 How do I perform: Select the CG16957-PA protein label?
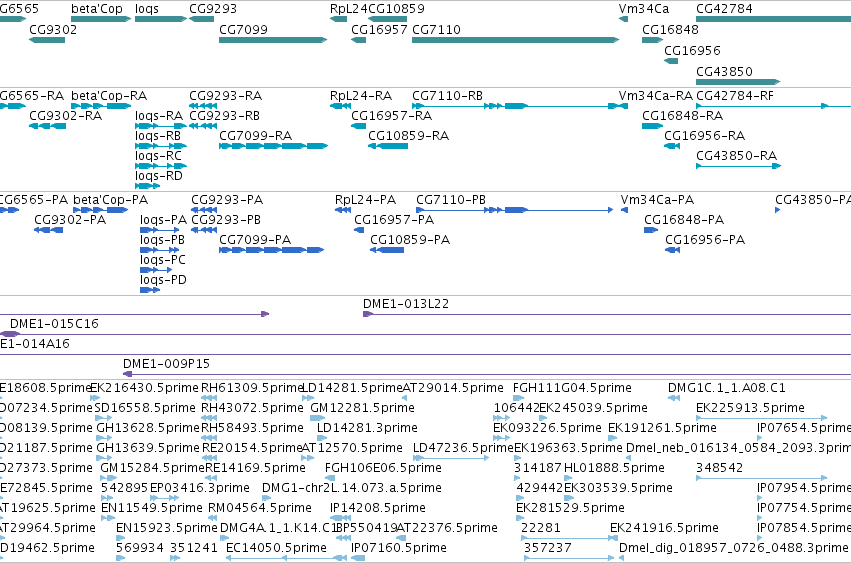[x=394, y=220]
